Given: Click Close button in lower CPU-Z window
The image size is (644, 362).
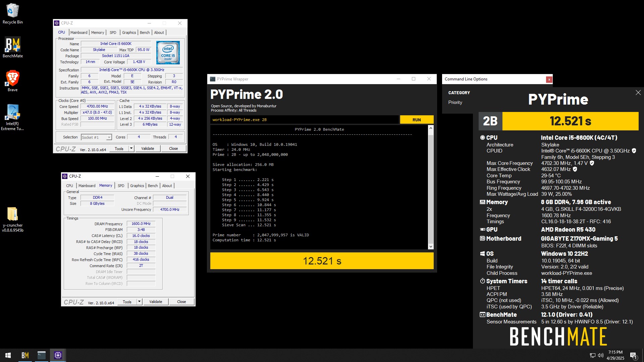Looking at the screenshot, I should (x=181, y=302).
